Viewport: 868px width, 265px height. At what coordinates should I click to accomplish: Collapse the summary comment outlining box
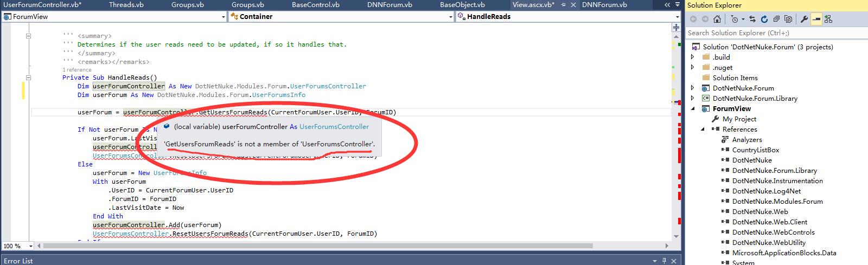point(28,36)
